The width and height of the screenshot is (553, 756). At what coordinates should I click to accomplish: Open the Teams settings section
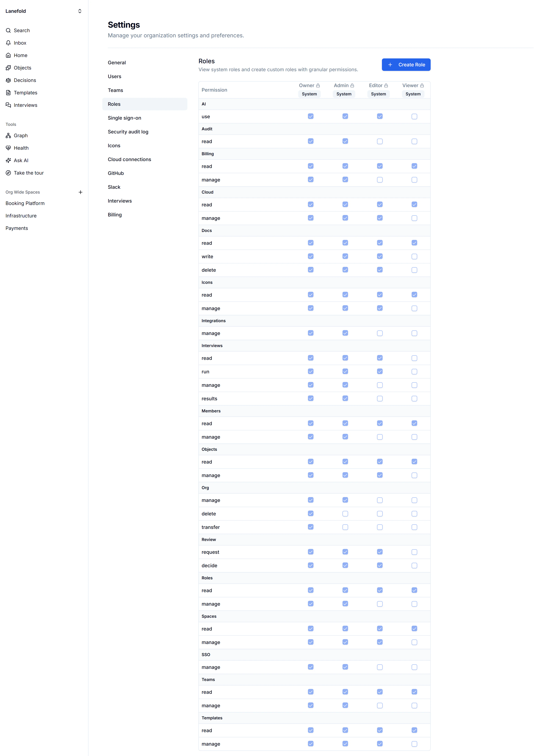click(145, 90)
